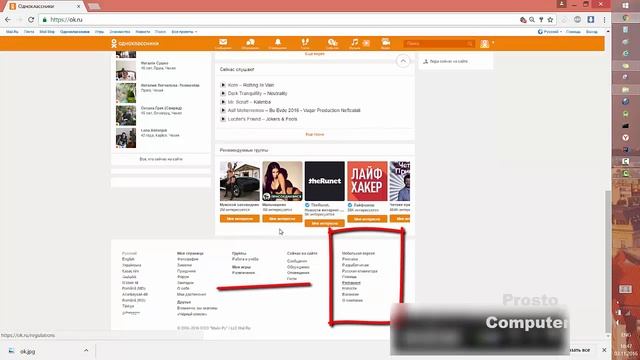The image size is (640, 360).
Task: Click 'Новости' in top portal bar
Action: (x=143, y=31)
